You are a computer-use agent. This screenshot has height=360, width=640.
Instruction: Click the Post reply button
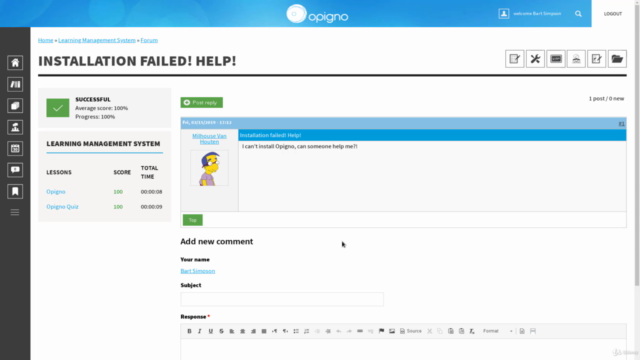point(202,102)
